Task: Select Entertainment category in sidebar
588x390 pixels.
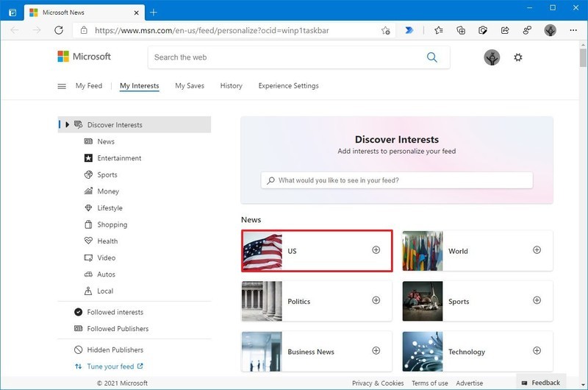Action: pyautogui.click(x=112, y=158)
